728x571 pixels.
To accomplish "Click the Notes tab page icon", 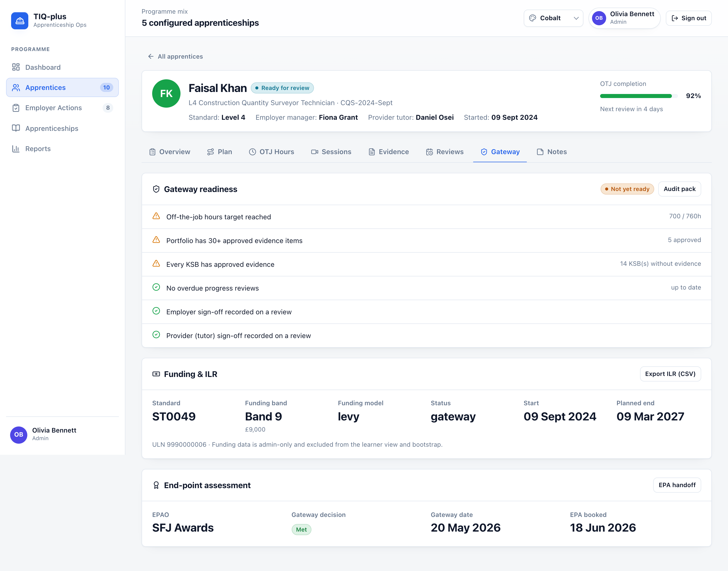I will point(540,152).
